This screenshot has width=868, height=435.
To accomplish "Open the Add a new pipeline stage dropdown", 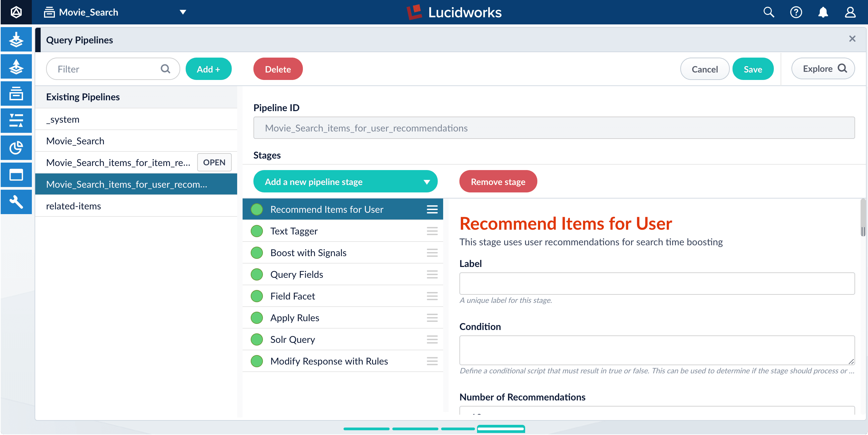I will click(345, 182).
